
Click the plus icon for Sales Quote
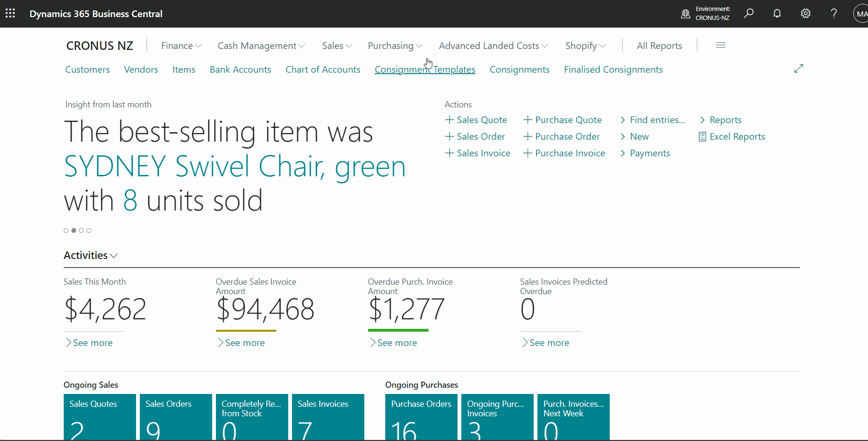tap(449, 120)
